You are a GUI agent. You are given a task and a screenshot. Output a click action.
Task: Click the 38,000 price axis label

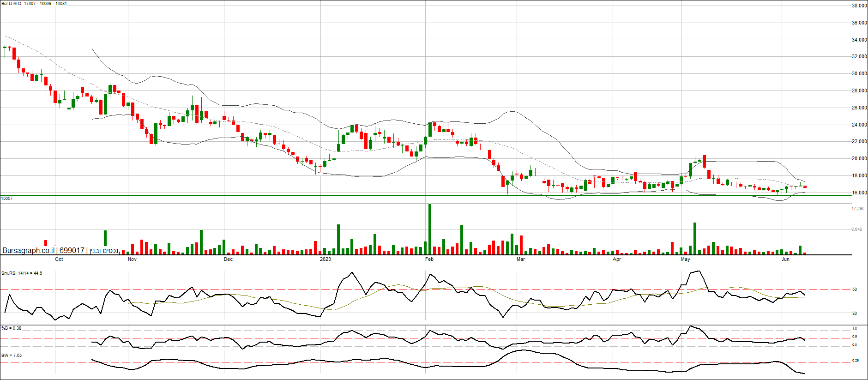click(859, 6)
